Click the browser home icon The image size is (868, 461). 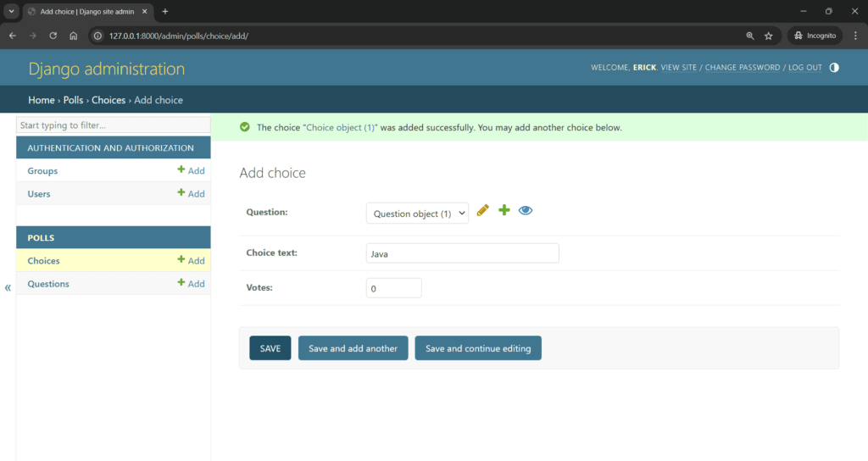(x=74, y=36)
